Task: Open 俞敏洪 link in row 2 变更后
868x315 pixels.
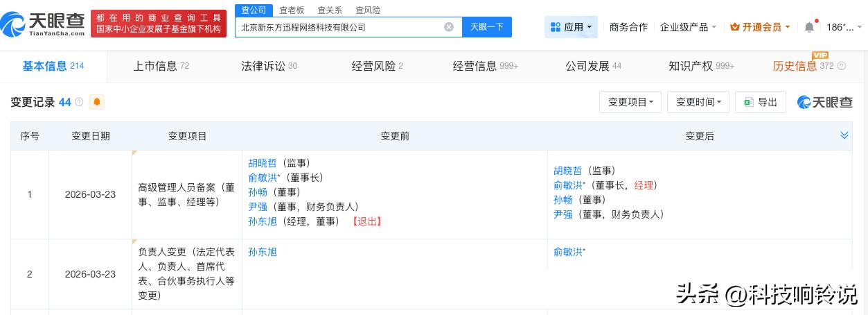Action: pos(568,252)
